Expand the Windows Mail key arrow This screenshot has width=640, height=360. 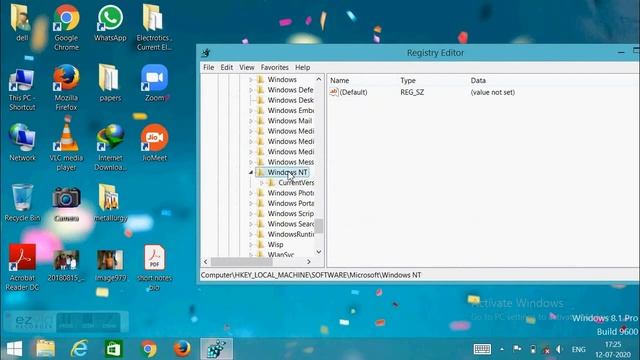pyautogui.click(x=251, y=121)
